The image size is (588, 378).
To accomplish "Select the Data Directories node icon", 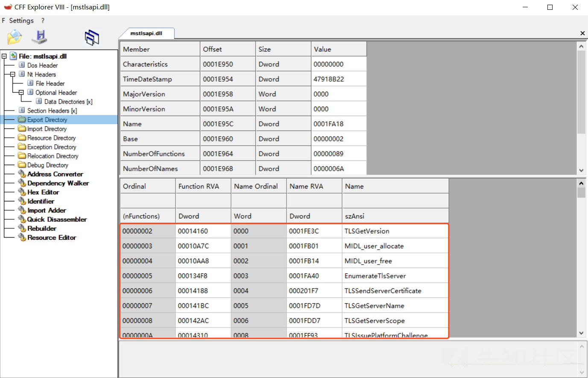I will tap(39, 101).
